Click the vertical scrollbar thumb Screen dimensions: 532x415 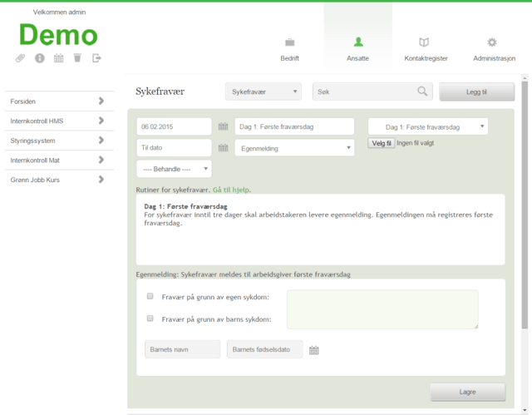point(525,205)
